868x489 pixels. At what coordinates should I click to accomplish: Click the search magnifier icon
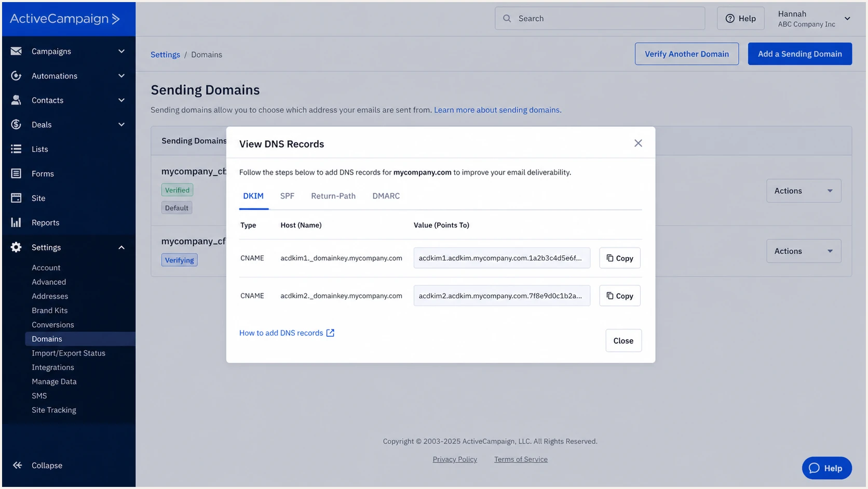click(507, 18)
